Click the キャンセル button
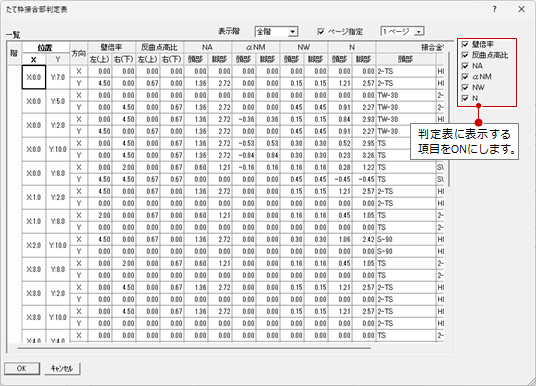Viewport: 536px width, 386px height. pyautogui.click(x=62, y=369)
